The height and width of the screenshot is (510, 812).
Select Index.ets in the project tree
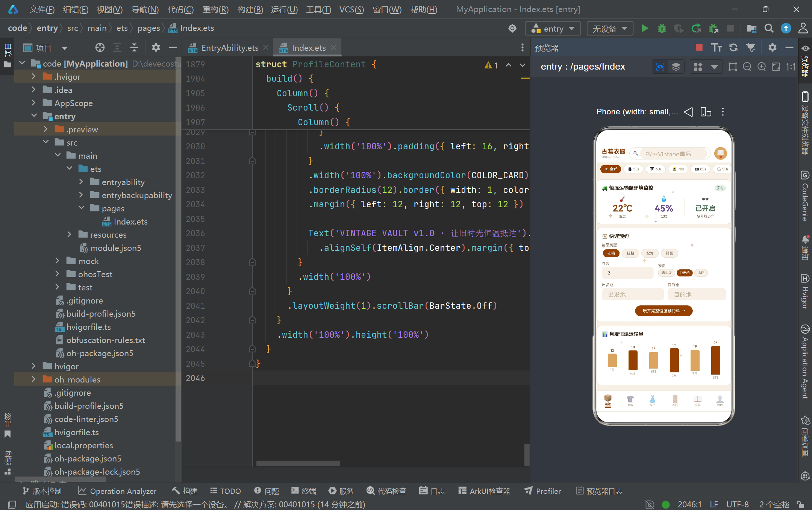coord(130,222)
